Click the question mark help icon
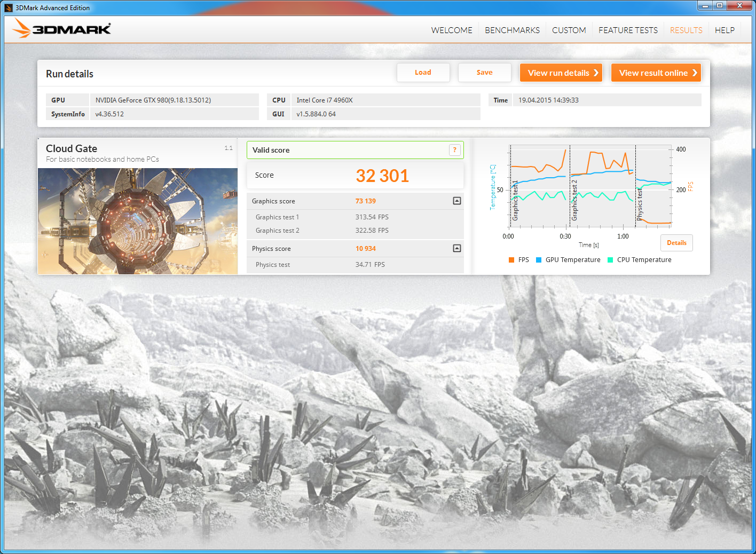The height and width of the screenshot is (554, 756). coord(454,150)
